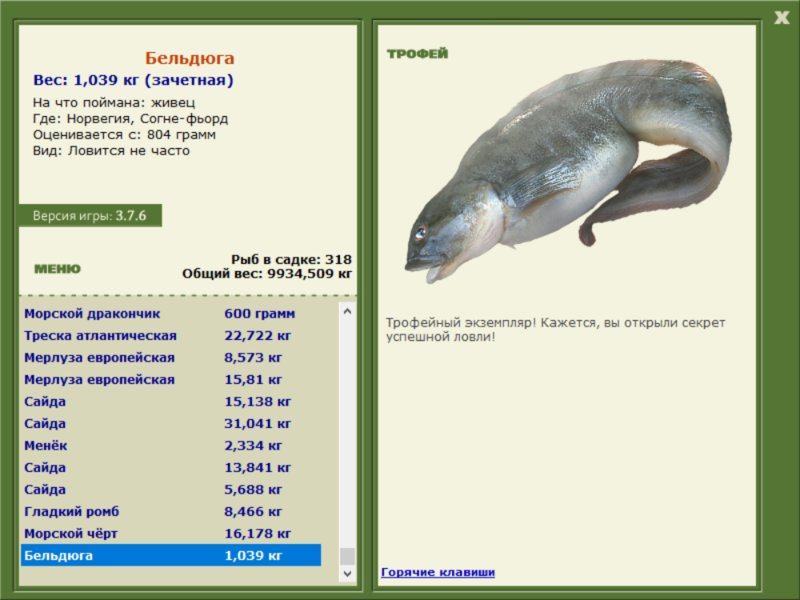Image resolution: width=800 pixels, height=600 pixels.
Task: Open the Горячие клавиши link
Action: [438, 572]
